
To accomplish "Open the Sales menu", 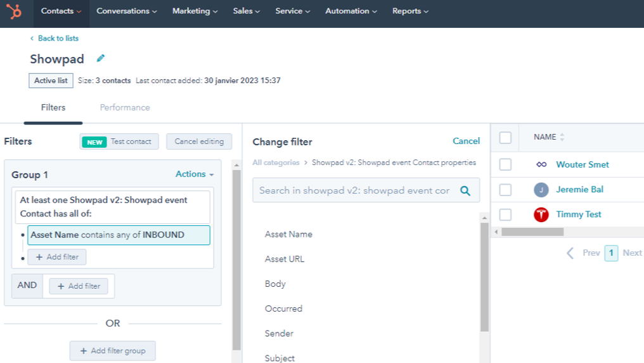I will click(x=247, y=11).
